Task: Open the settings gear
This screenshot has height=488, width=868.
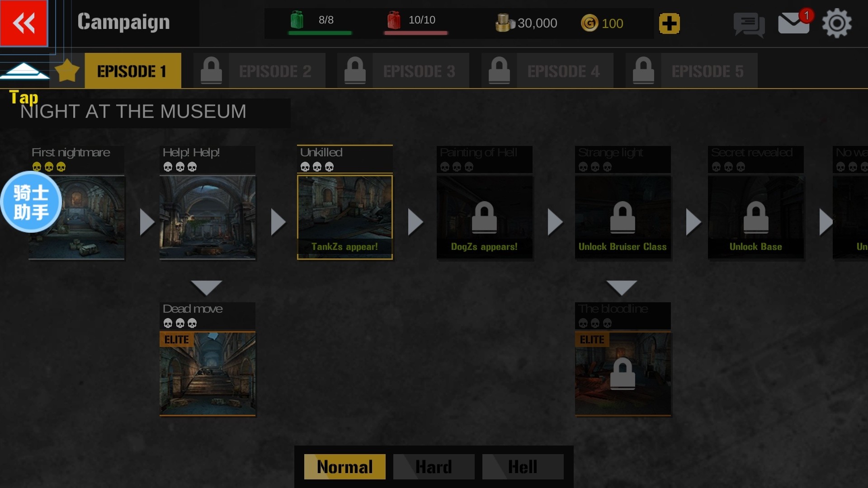Action: (x=837, y=23)
